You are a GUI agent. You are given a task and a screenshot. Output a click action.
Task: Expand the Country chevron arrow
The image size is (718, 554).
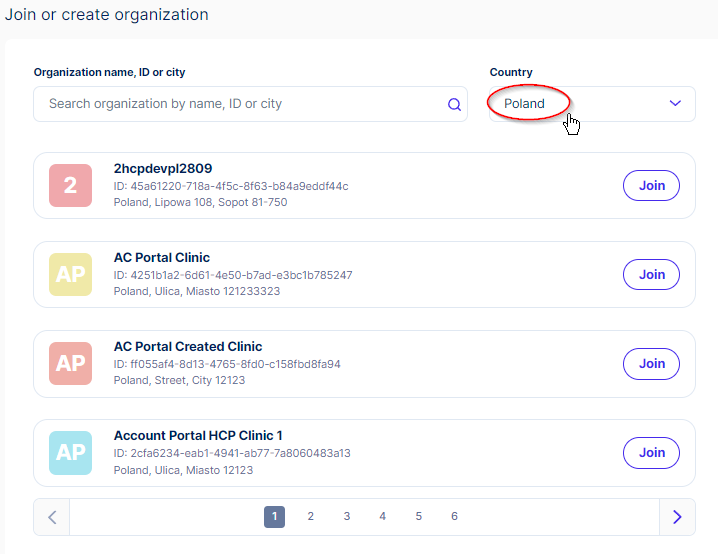coord(675,103)
